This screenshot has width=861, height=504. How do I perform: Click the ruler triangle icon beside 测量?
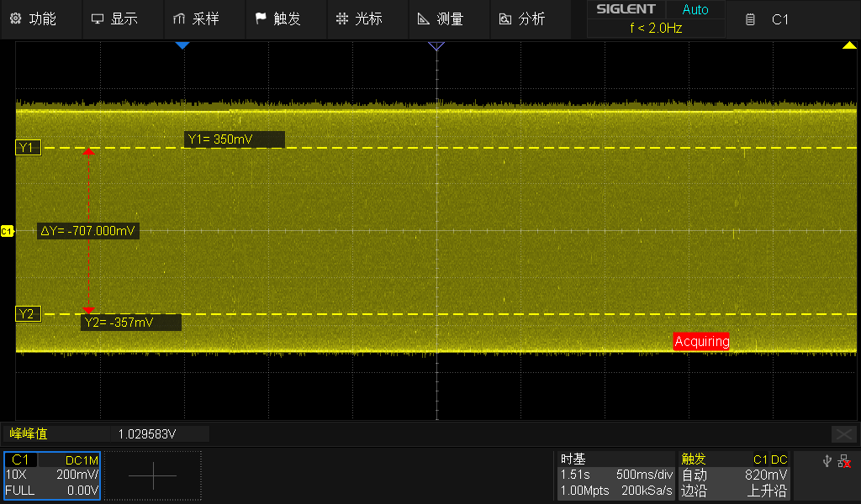[424, 19]
